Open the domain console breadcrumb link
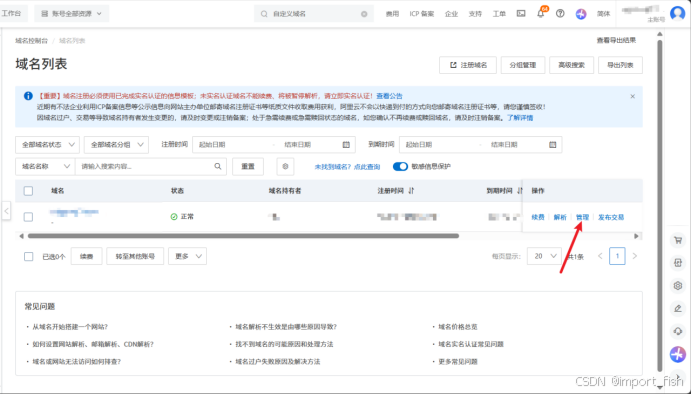Image resolution: width=691 pixels, height=395 pixels. pos(31,41)
